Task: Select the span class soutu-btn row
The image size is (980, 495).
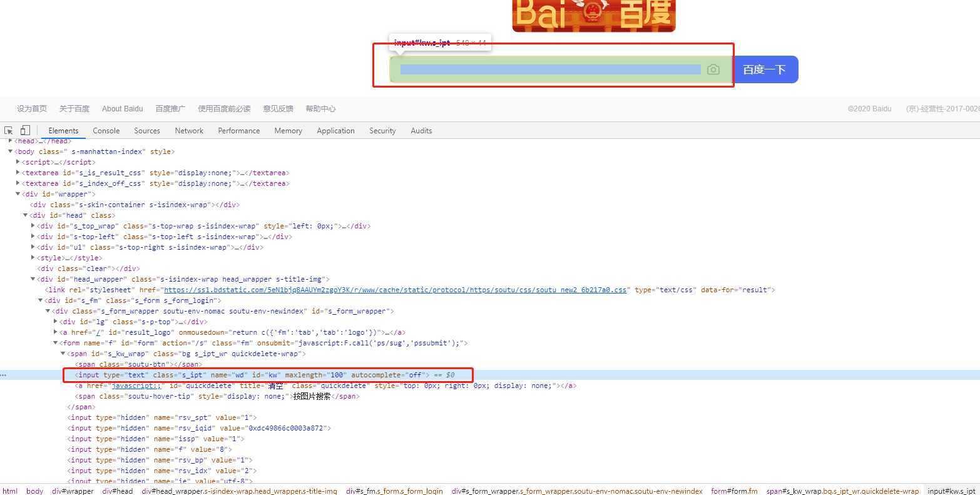Action: pos(490,364)
